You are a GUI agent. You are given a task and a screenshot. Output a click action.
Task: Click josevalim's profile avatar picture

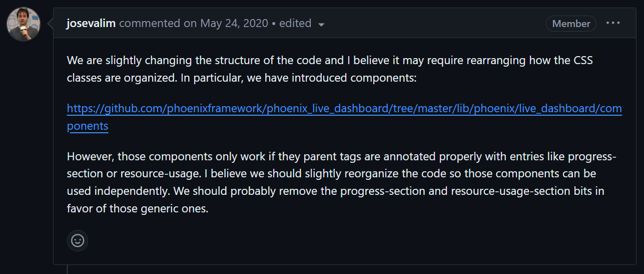(x=24, y=24)
